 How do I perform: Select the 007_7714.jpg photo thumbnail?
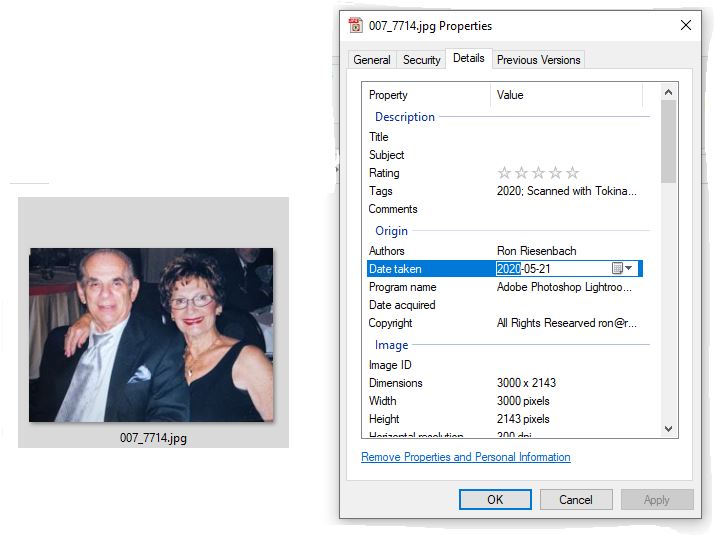(151, 335)
